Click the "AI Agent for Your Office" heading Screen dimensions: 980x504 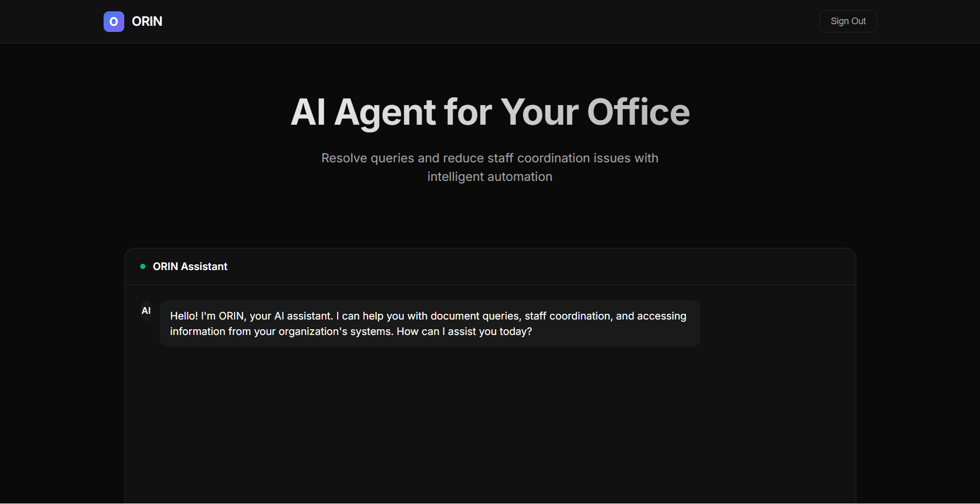[490, 111]
